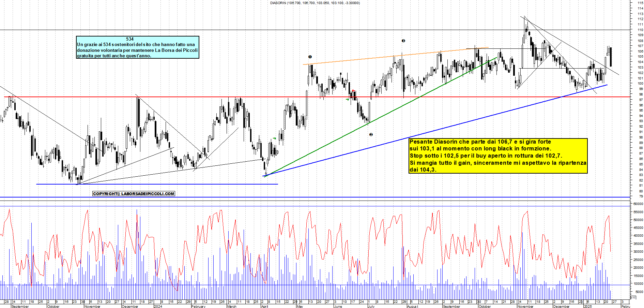
Task: Click the cyan donation thank-you note
Action: click(x=138, y=47)
